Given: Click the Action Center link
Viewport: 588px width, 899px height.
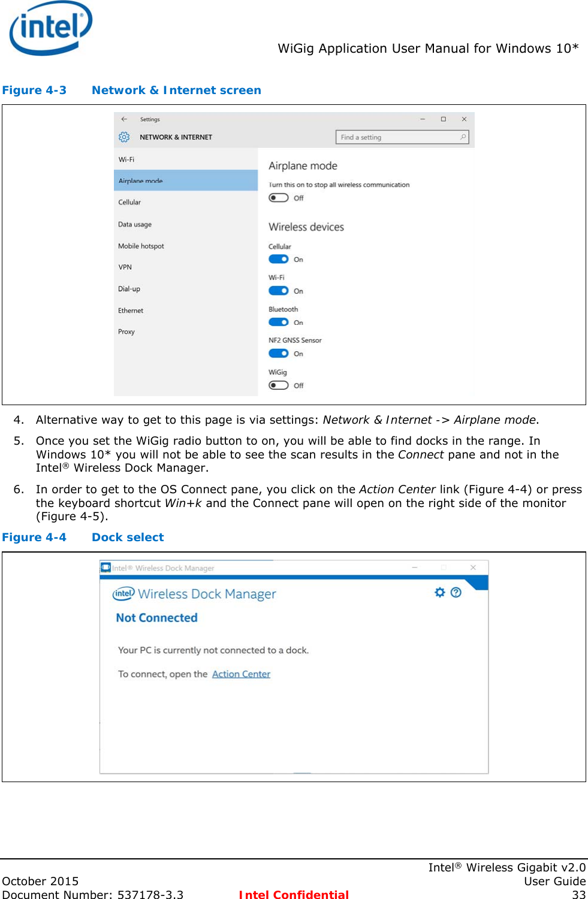Looking at the screenshot, I should (241, 674).
